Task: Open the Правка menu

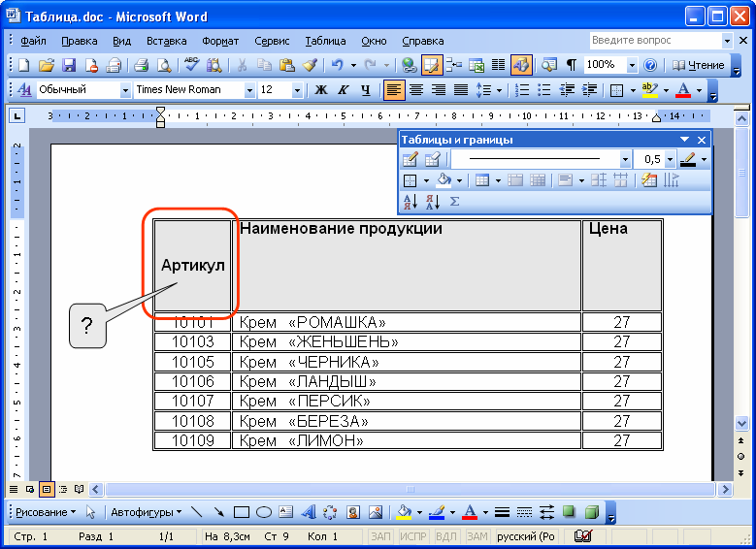Action: pyautogui.click(x=79, y=41)
